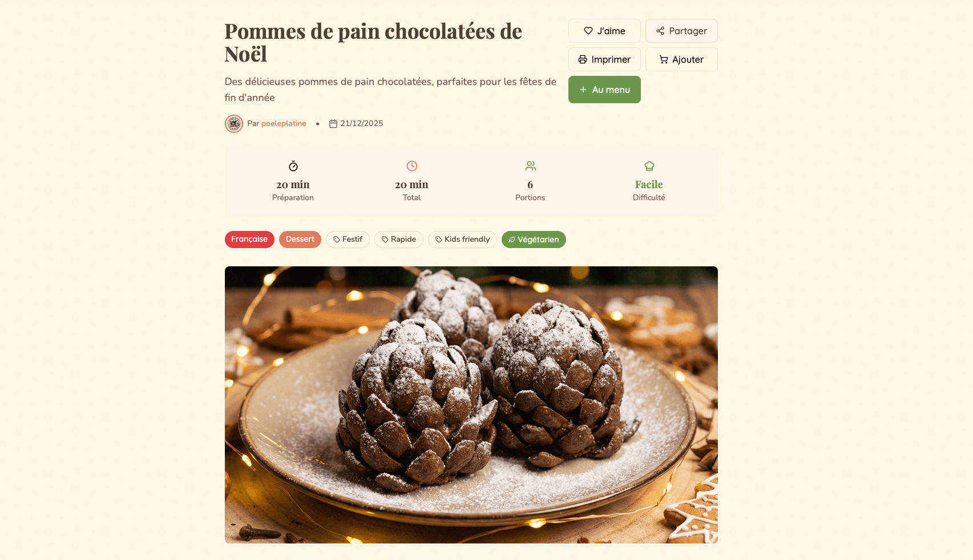973x560 pixels.
Task: Click the stopwatch icon above Préparation
Action: [x=293, y=166]
